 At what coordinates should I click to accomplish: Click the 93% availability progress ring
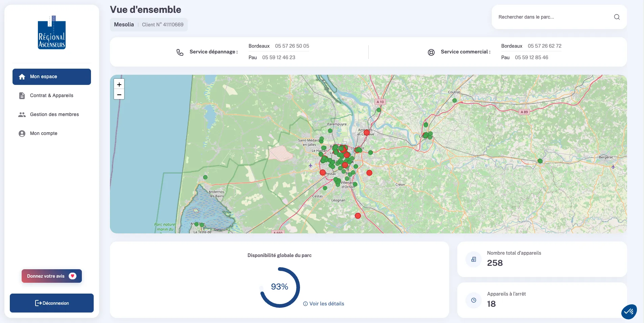[280, 287]
